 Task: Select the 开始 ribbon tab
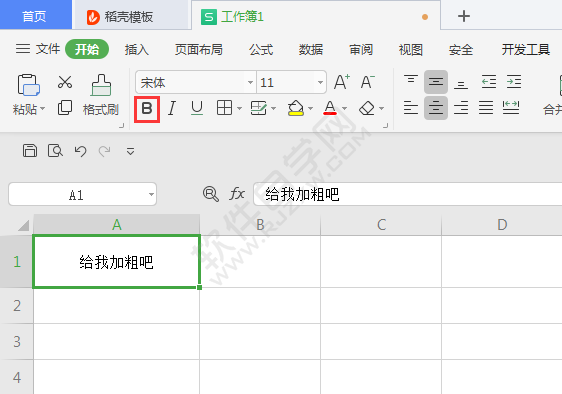[x=87, y=49]
